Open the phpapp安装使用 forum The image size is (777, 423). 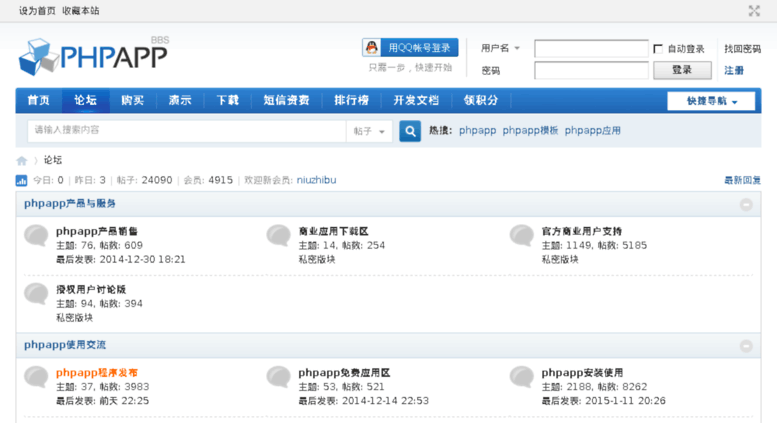point(582,372)
